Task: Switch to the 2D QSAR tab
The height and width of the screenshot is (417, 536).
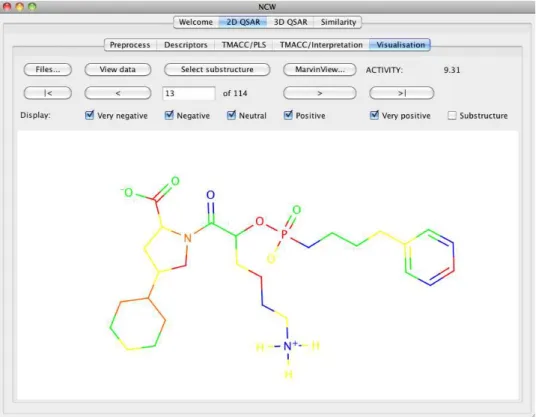Action: coord(243,22)
